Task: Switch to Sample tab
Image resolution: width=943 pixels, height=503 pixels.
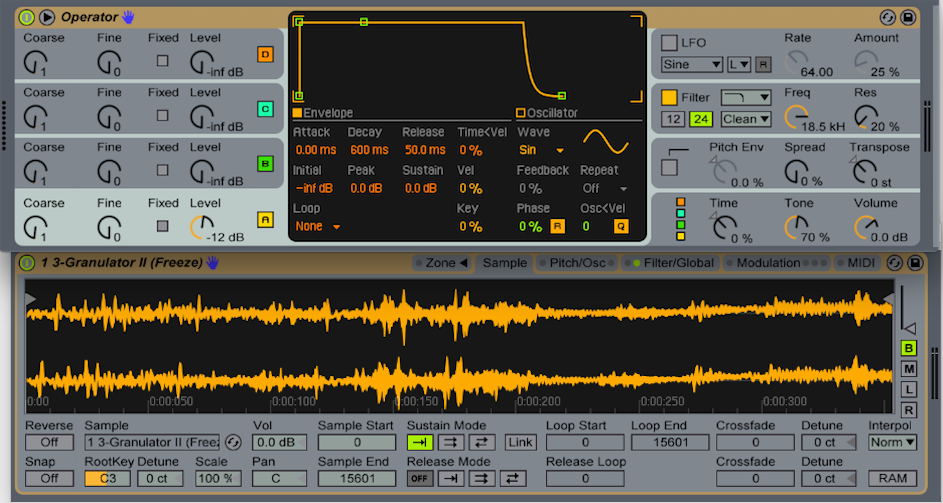Action: point(504,263)
